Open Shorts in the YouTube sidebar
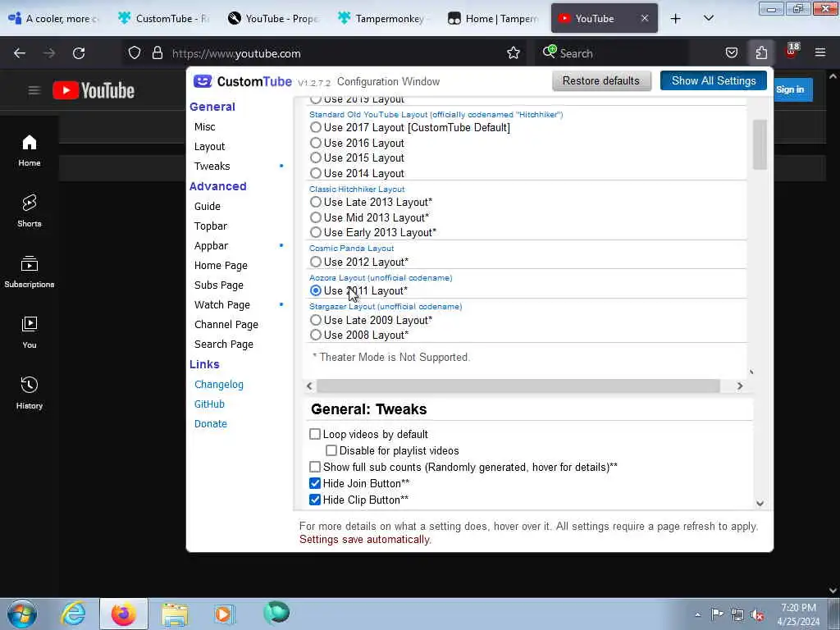 [x=30, y=211]
